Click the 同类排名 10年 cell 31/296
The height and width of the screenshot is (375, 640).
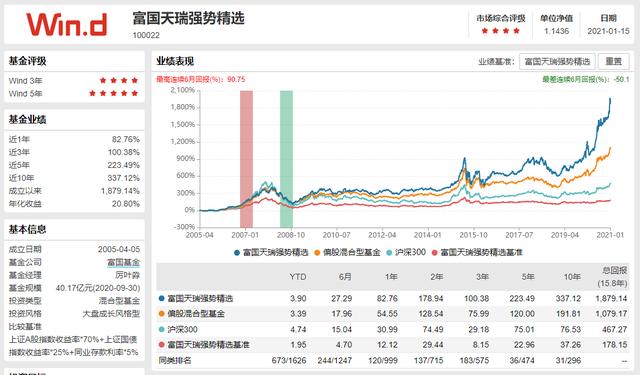click(568, 360)
